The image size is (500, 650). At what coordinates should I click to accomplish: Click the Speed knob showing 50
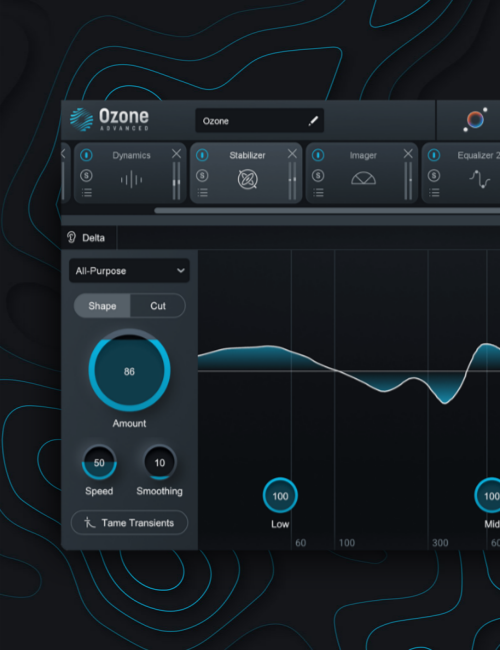pyautogui.click(x=99, y=462)
